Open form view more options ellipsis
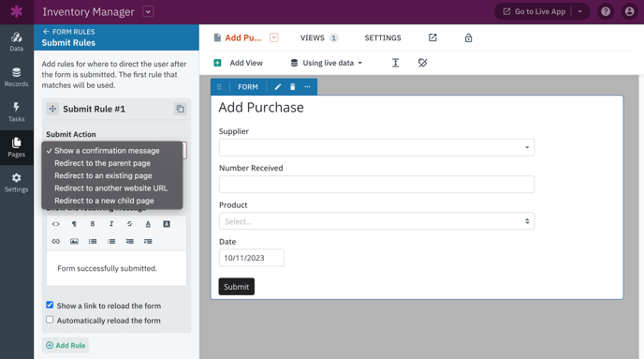The image size is (644, 359). (x=307, y=87)
